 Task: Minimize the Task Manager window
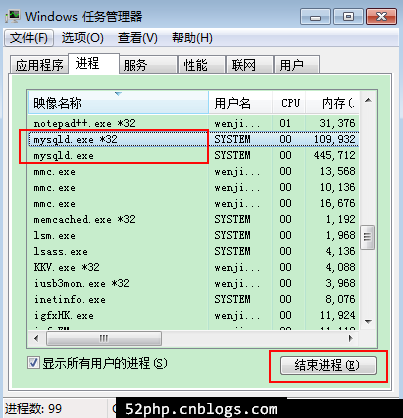click(315, 17)
